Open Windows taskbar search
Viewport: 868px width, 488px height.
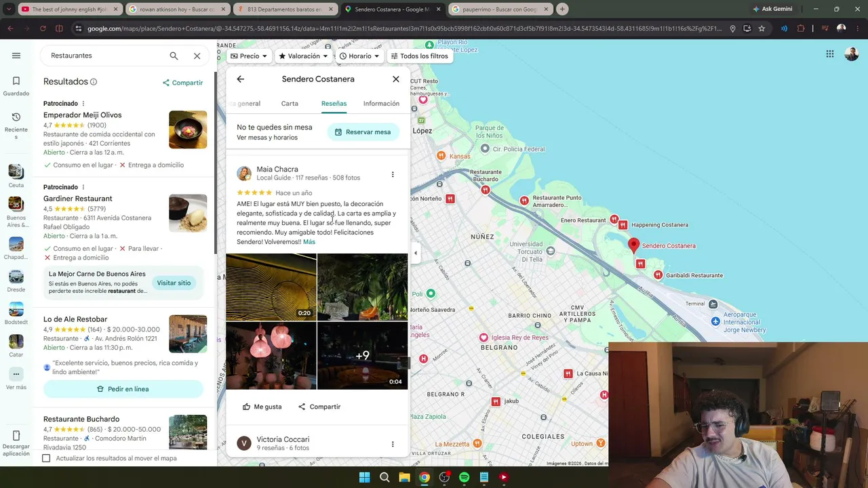pos(384,477)
